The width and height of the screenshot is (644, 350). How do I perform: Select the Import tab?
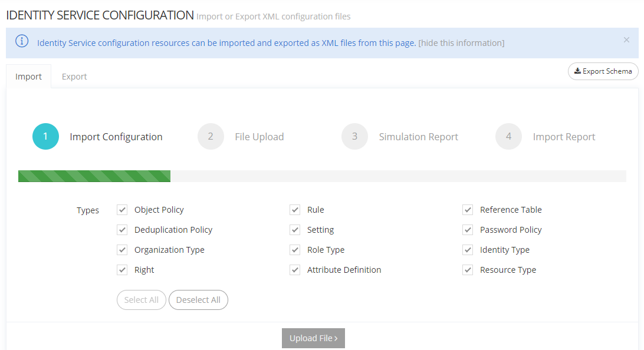(28, 77)
